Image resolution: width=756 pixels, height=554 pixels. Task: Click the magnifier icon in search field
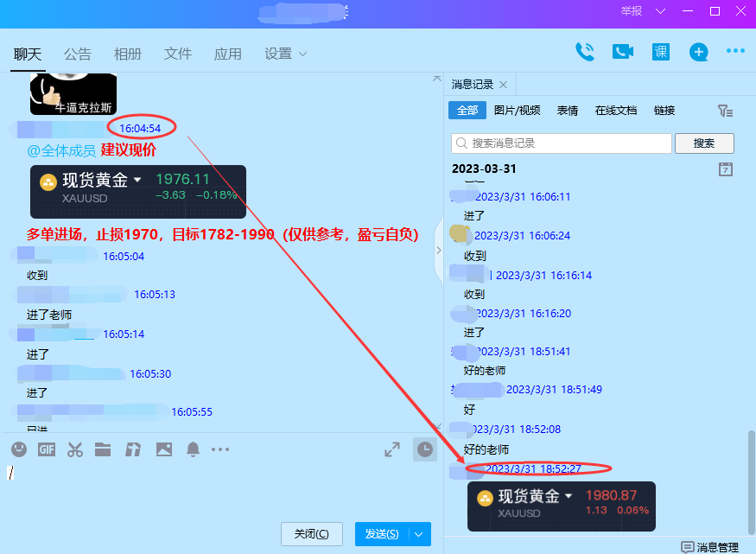click(x=461, y=143)
